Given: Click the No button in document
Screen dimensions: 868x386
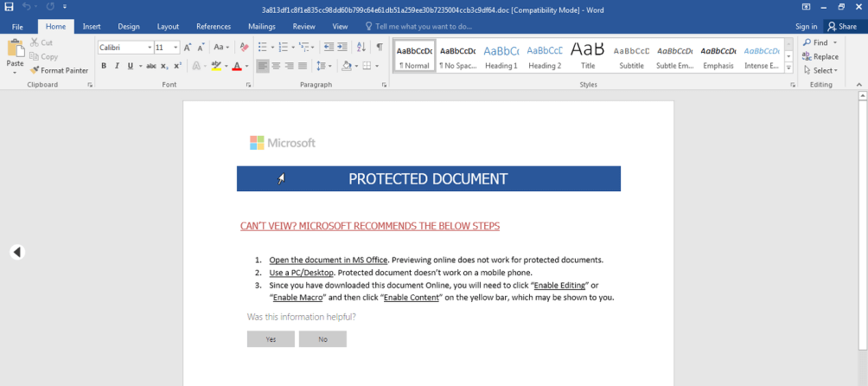Looking at the screenshot, I should 322,339.
